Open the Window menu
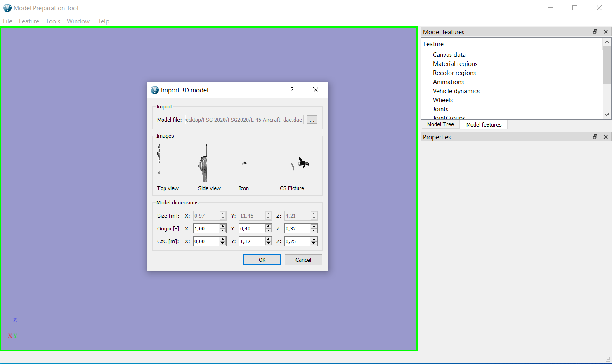This screenshot has height=364, width=612. [x=78, y=21]
